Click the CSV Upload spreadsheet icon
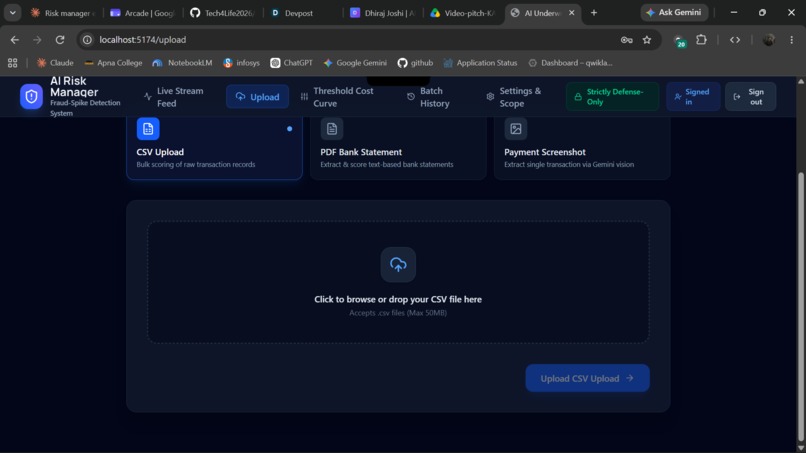 click(x=148, y=129)
